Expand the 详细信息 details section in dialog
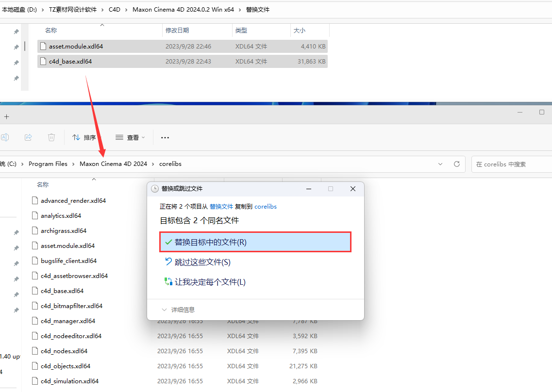Screen dimensions: 552x392 [178, 310]
